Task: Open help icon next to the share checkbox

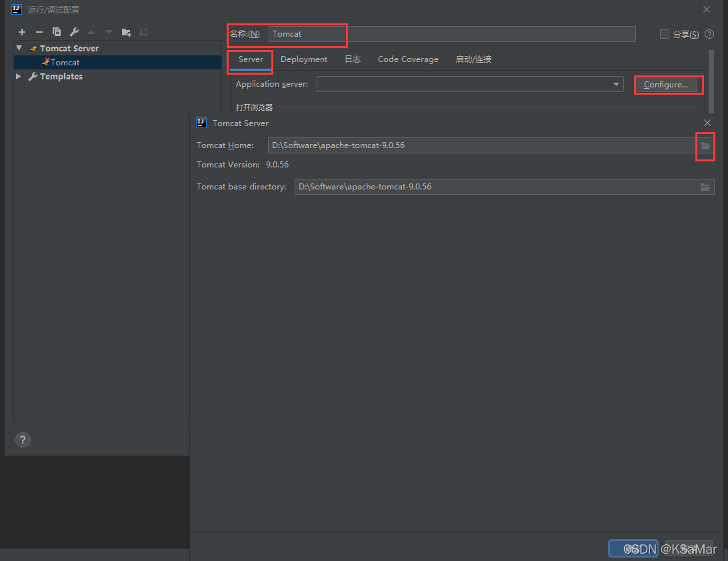Action: (709, 34)
